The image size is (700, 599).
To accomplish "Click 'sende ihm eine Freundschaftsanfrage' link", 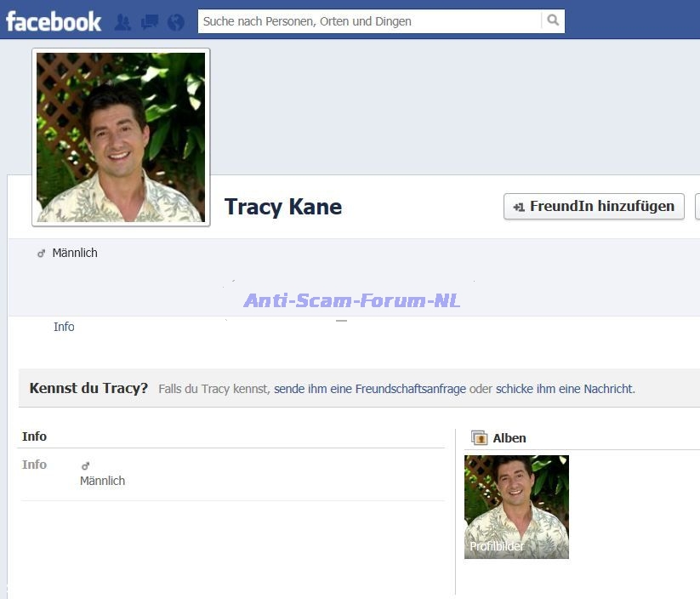I will tap(369, 389).
